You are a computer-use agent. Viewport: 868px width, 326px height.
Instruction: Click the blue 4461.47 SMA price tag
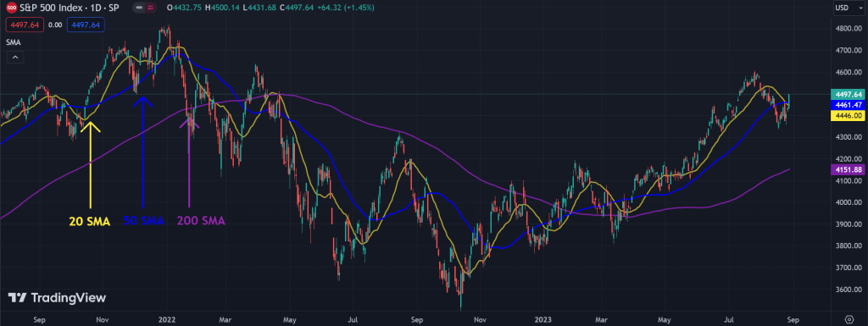(x=847, y=105)
